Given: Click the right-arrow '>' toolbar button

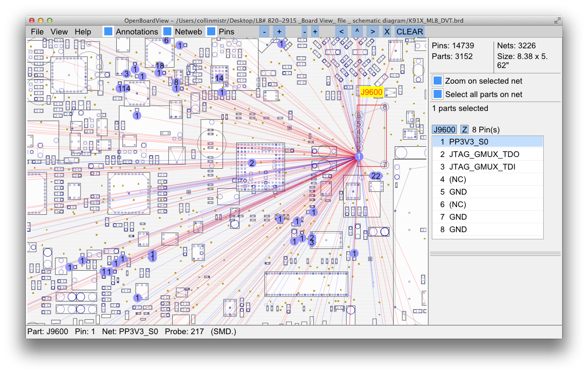Looking at the screenshot, I should point(372,31).
